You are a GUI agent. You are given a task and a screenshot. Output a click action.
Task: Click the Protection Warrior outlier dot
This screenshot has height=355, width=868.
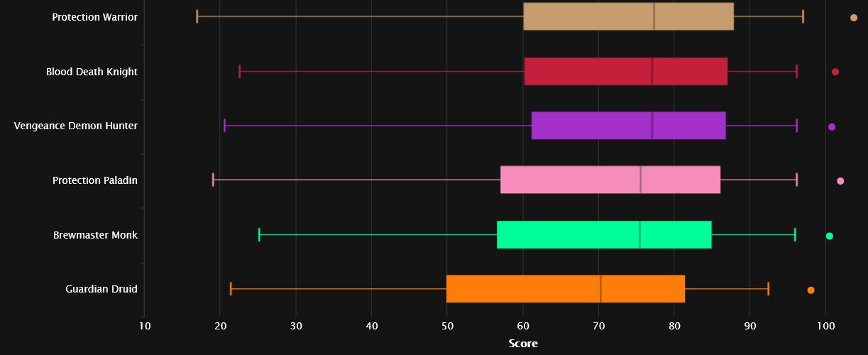tap(854, 17)
